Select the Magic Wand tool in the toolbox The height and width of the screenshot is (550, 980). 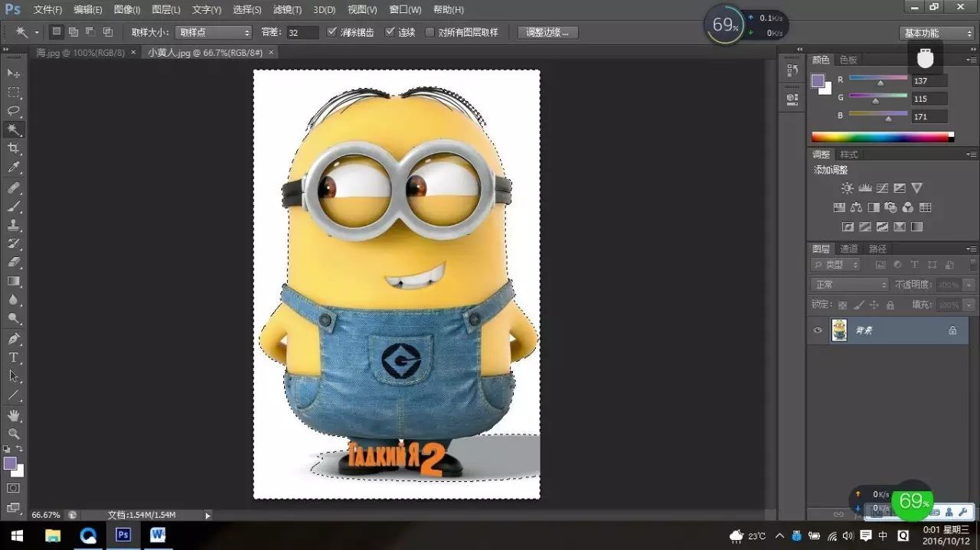pyautogui.click(x=14, y=130)
